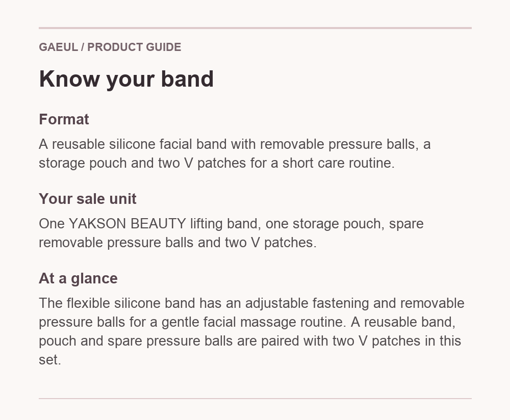Click the flexible silicone band description
The width and height of the screenshot is (510, 420).
(x=251, y=331)
